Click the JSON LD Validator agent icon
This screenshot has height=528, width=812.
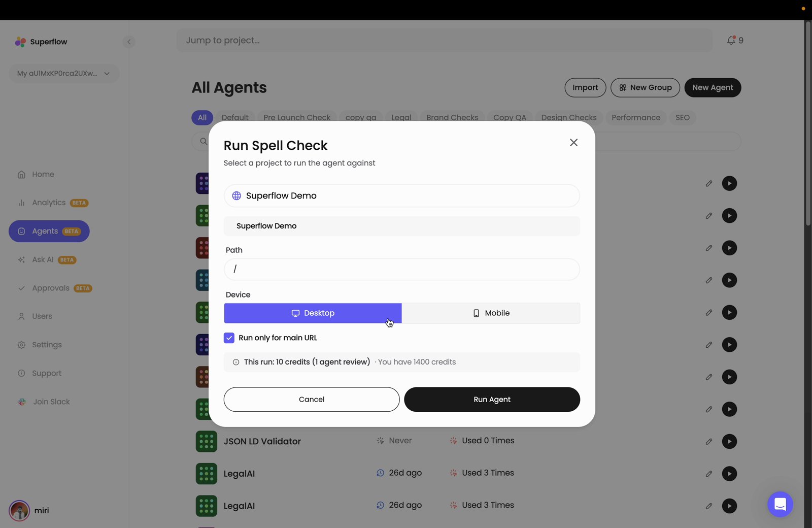point(207,442)
